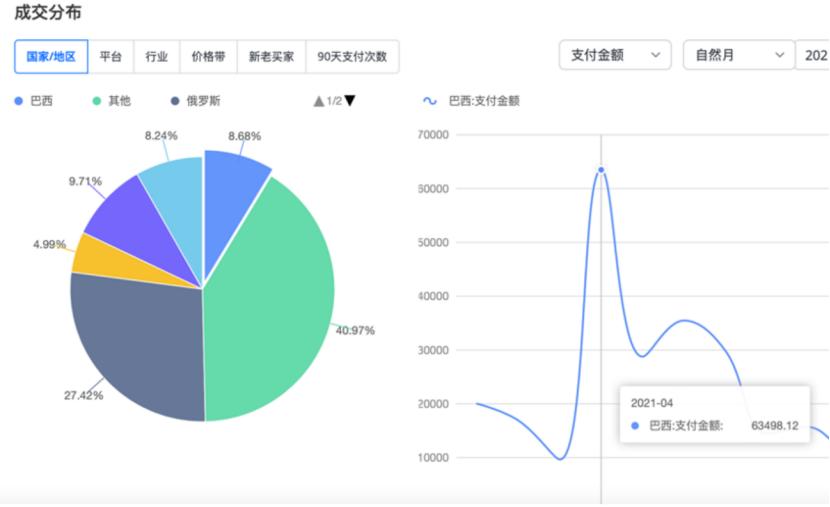Toggle the 巴西 legend dot

pos(20,101)
